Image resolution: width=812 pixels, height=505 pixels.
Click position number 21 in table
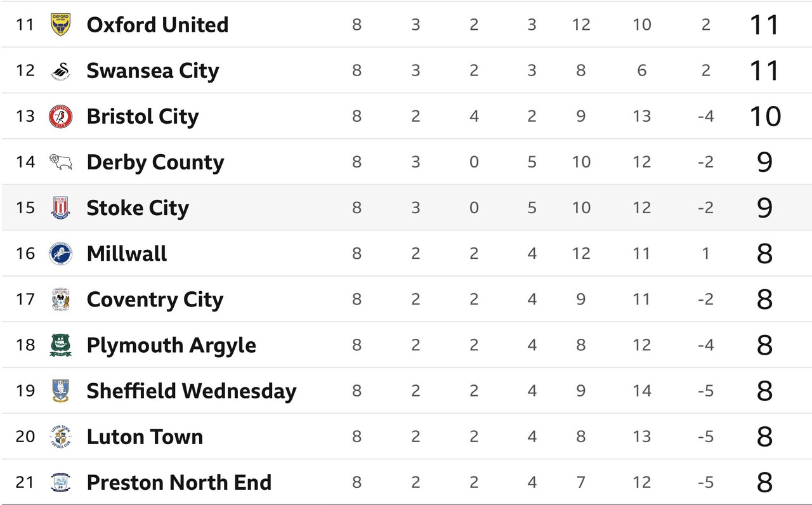(x=25, y=482)
